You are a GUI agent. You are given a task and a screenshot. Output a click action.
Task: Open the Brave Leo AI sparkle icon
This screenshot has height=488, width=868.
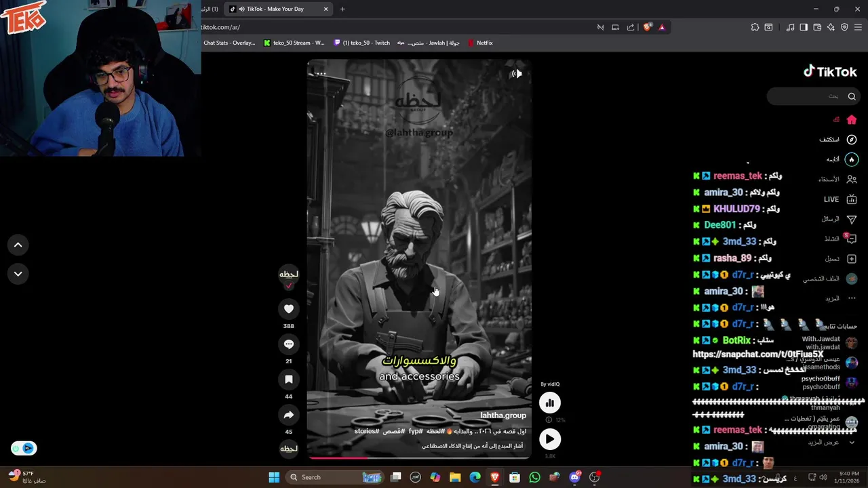[x=831, y=27]
